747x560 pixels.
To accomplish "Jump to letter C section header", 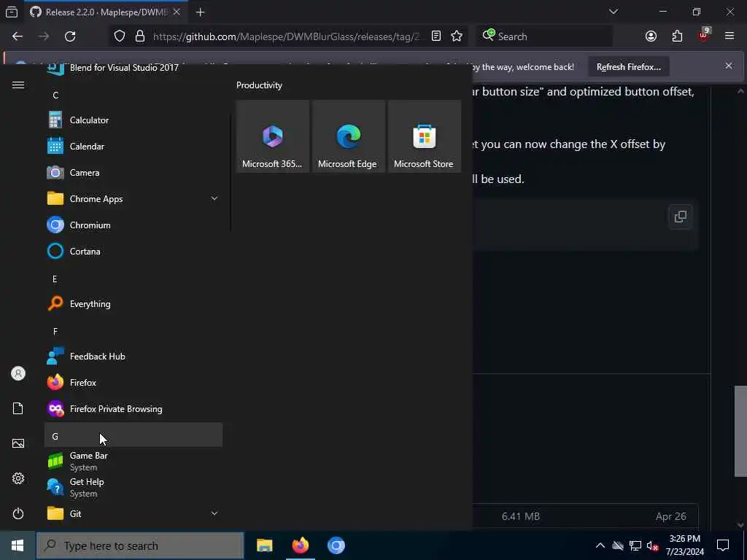I will pos(133,96).
